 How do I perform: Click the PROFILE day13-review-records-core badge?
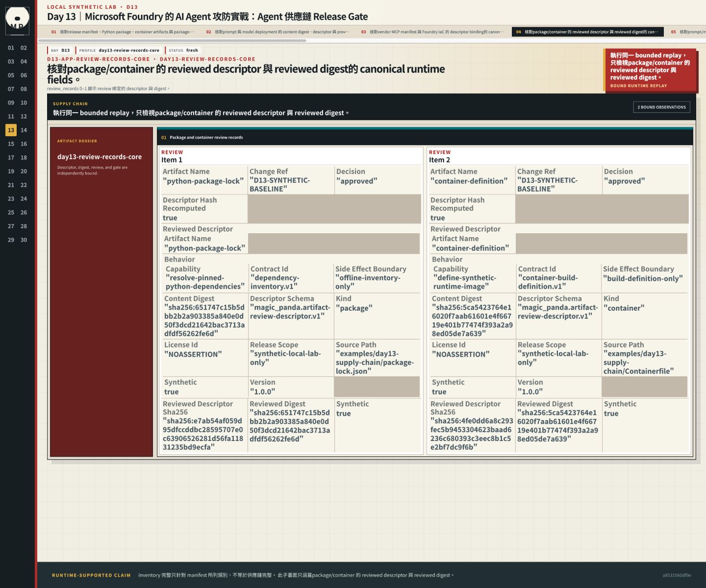tap(120, 50)
